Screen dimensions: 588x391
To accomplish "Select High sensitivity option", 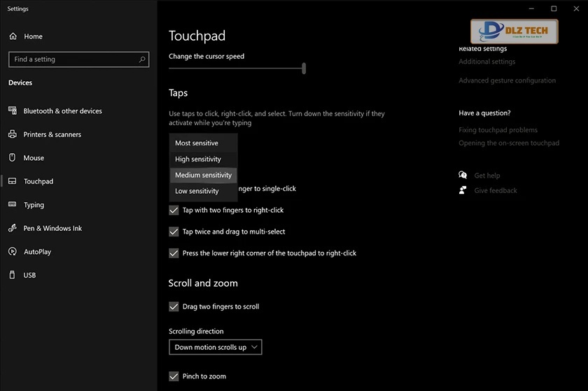I will tap(203, 159).
